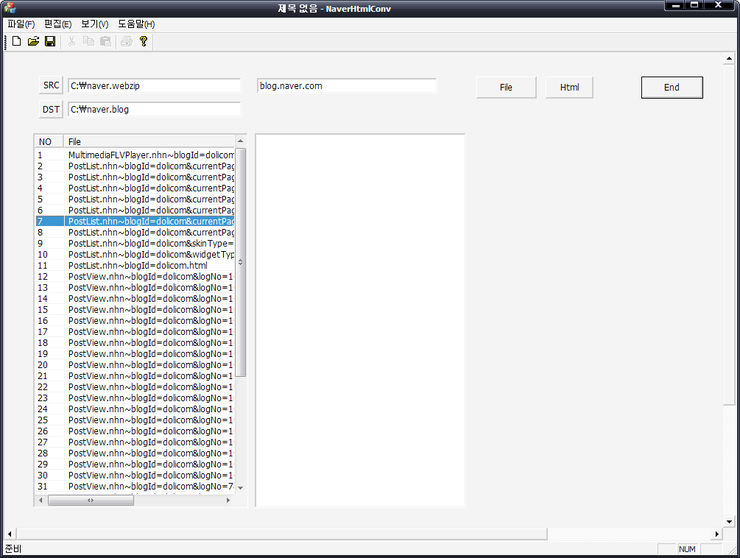Click the application icon in title bar
This screenshot has height=558, width=740.
(9, 8)
